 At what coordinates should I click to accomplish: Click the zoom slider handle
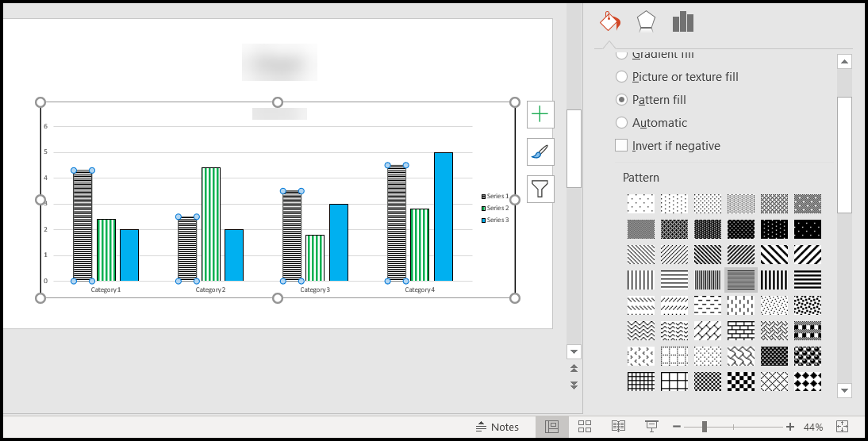[704, 427]
